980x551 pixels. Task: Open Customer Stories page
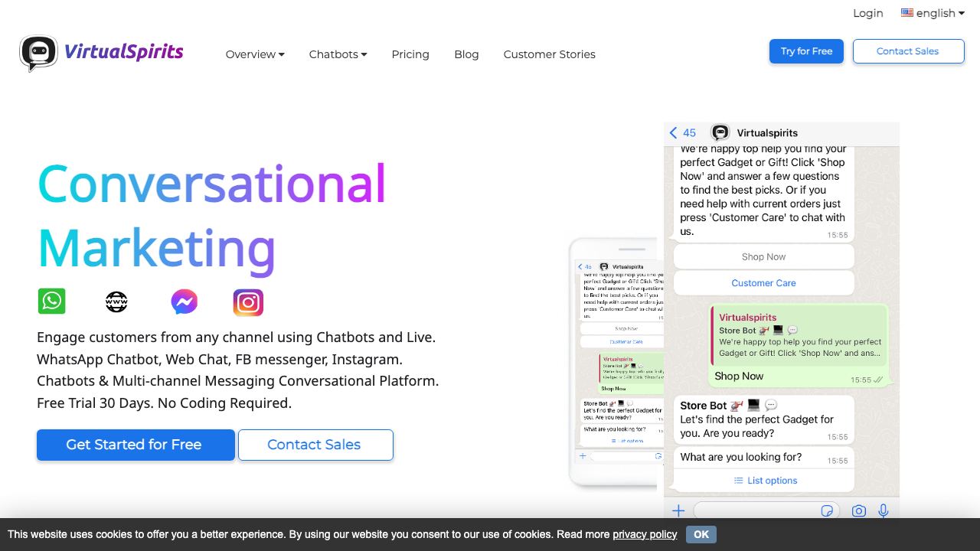click(x=549, y=54)
